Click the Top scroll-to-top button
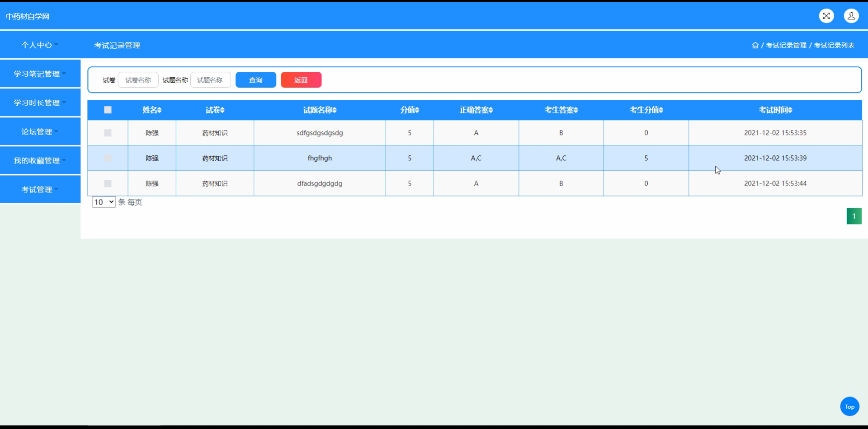Screen dimensions: 868x429 (x=850, y=406)
